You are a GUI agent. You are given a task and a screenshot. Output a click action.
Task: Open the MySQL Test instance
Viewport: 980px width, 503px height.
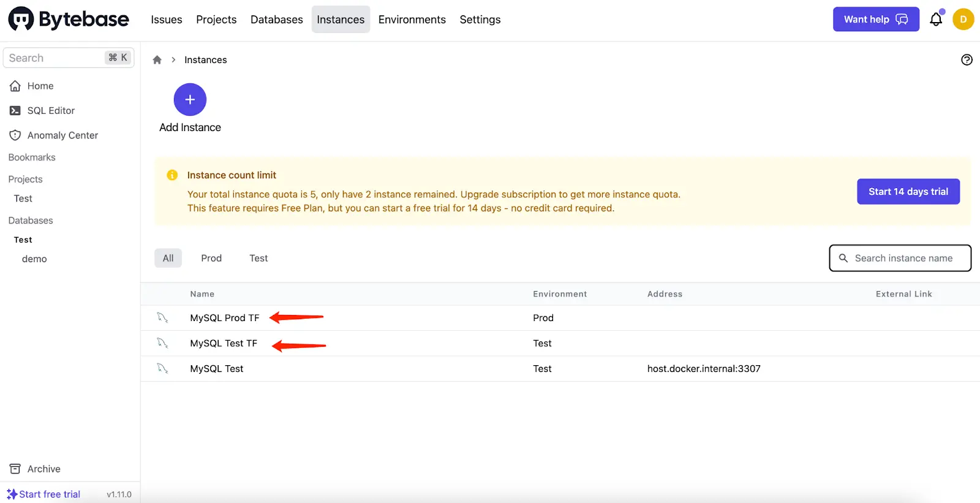point(217,368)
